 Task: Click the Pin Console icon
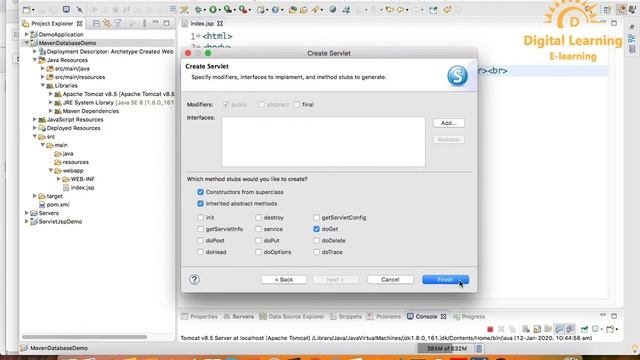pos(584,329)
